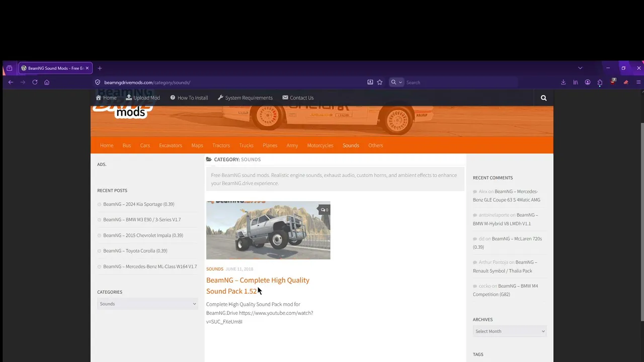Open the Upload Mod page

143,98
